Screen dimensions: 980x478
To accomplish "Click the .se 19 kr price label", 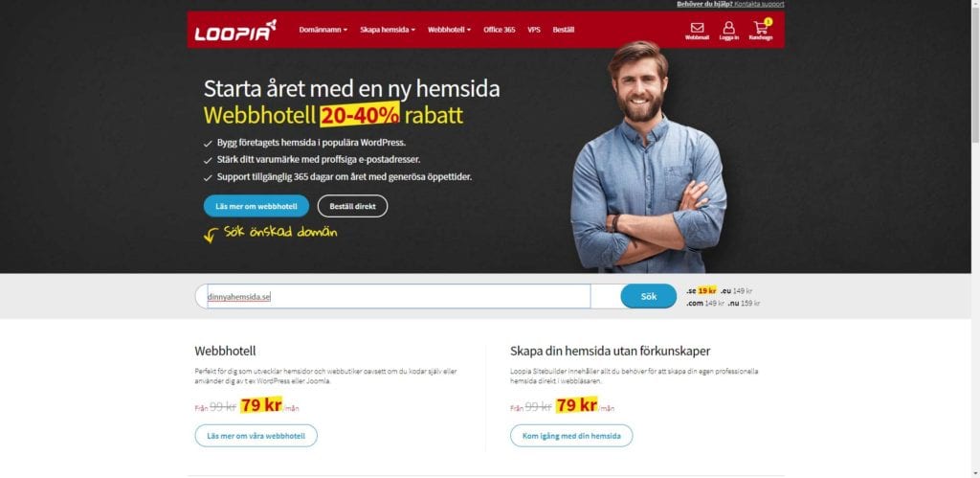I will [702, 291].
